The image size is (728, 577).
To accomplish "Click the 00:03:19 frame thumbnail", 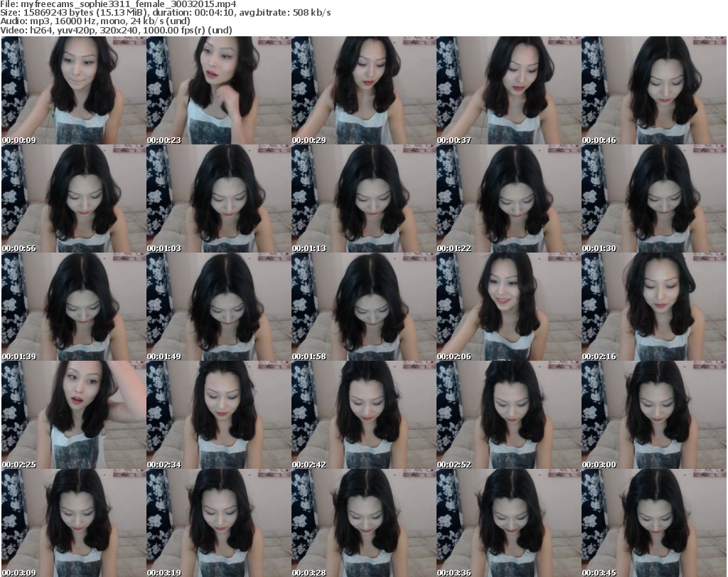I will click(219, 523).
